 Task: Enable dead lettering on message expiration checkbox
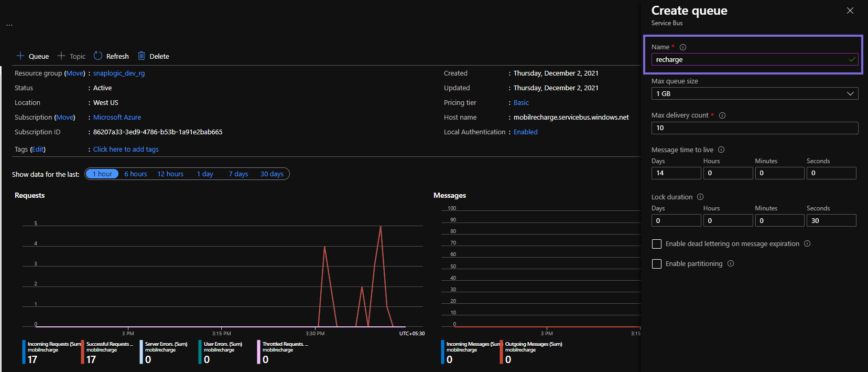point(657,244)
